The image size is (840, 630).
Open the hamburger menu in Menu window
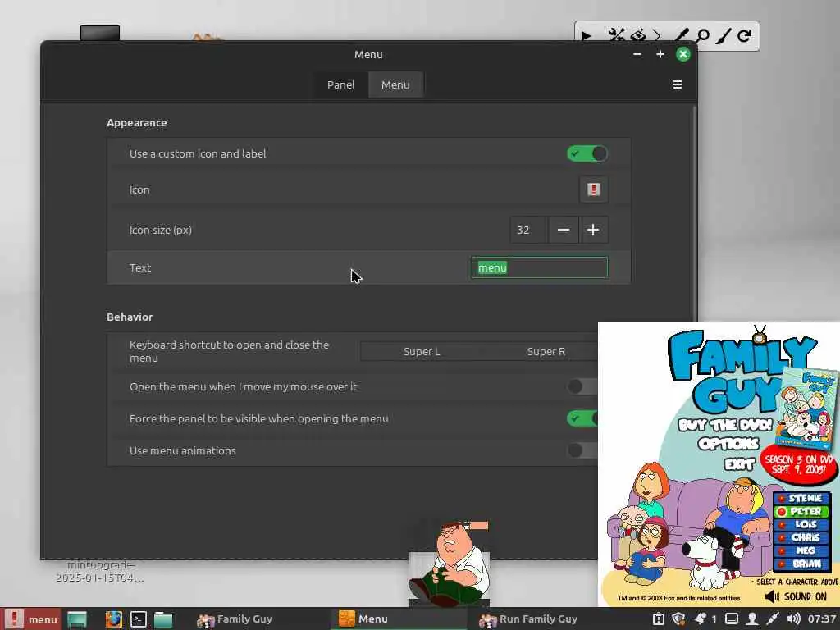[x=677, y=84]
